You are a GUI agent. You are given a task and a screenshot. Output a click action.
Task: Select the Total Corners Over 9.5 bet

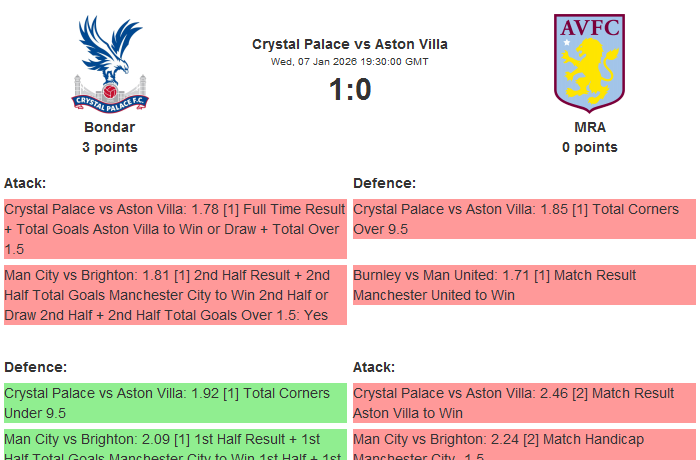(524, 219)
